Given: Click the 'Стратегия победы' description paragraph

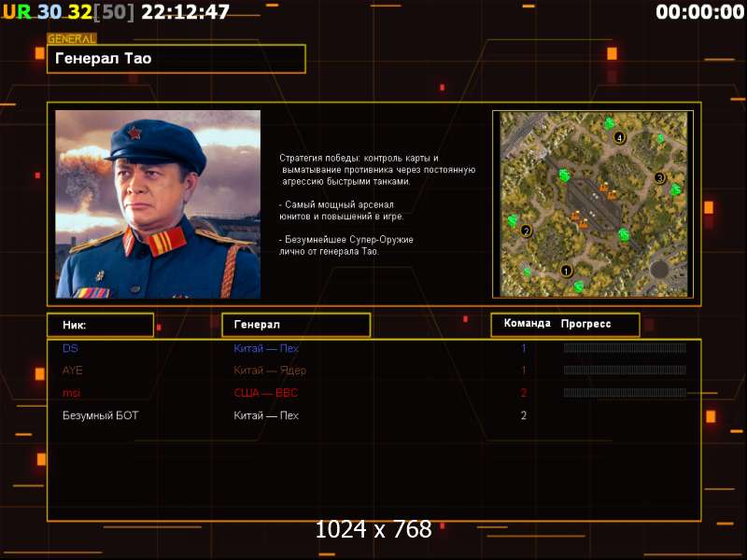Looking at the screenshot, I should click(377, 170).
